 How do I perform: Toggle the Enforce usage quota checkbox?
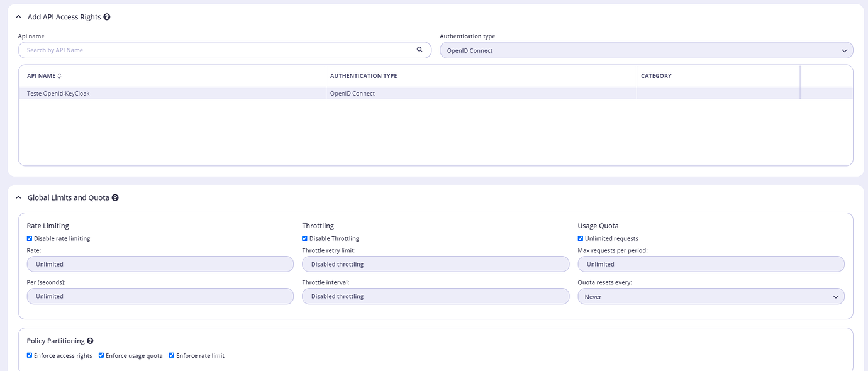point(101,355)
